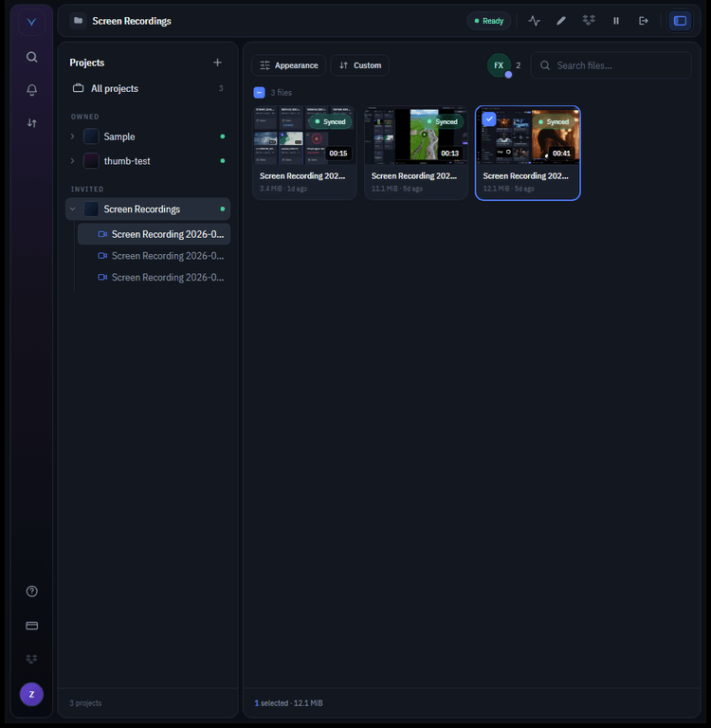Open the billing card icon
This screenshot has width=711, height=728.
coord(31,626)
